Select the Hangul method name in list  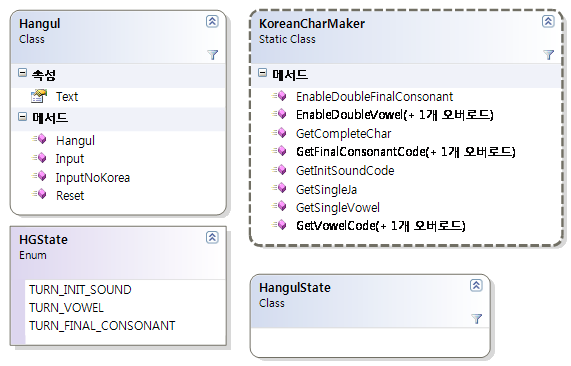[75, 141]
